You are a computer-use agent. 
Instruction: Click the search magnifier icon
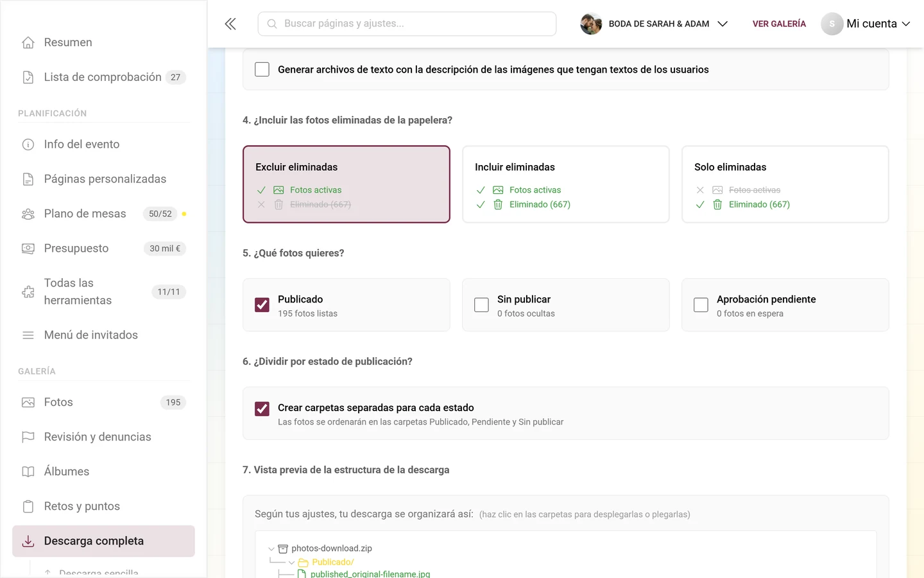(x=272, y=24)
